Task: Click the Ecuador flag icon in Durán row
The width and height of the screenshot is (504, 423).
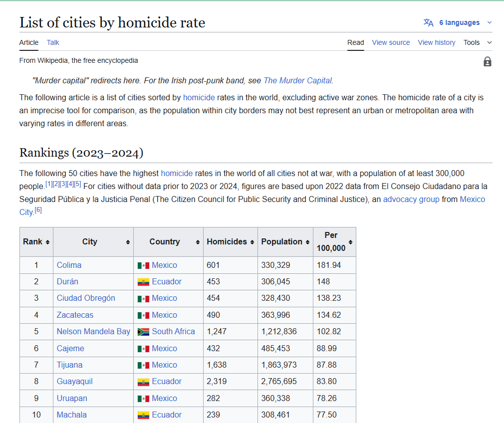Action: pyautogui.click(x=143, y=282)
